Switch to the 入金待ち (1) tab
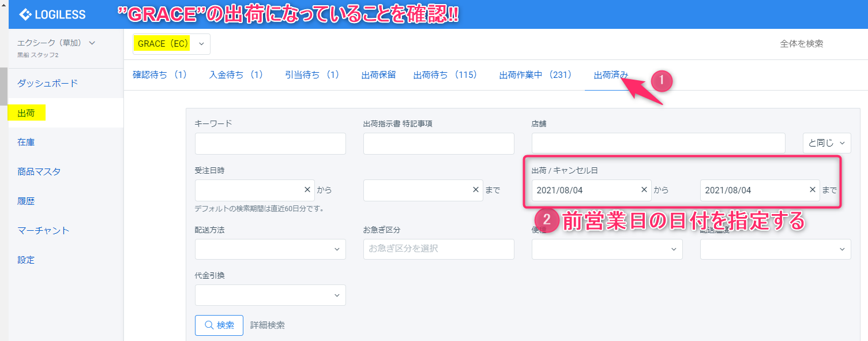 [236, 75]
